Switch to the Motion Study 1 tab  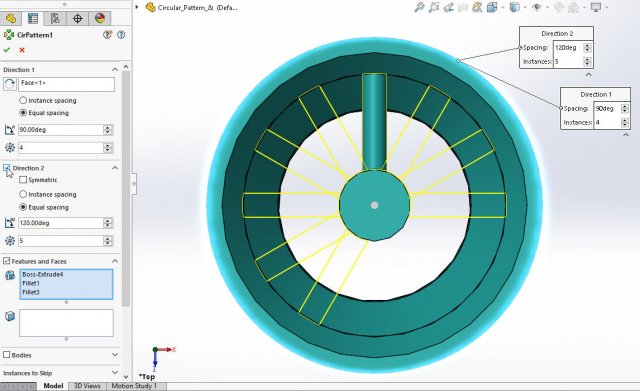[134, 386]
